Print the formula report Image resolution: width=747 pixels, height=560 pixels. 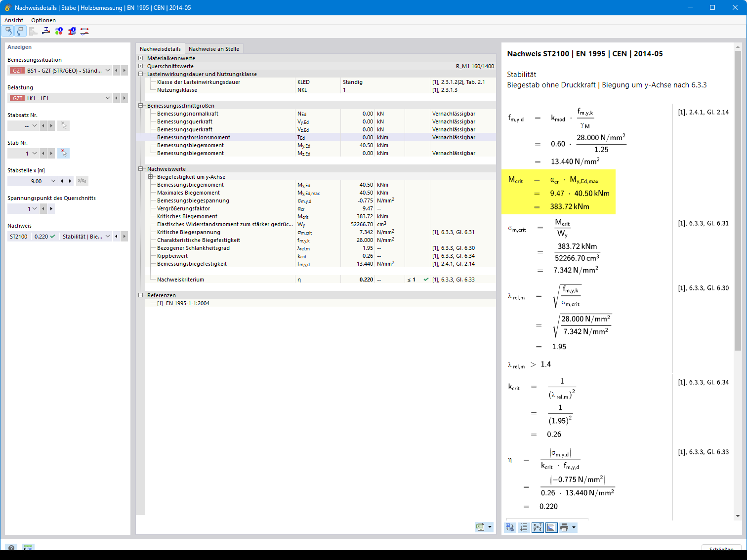point(564,527)
